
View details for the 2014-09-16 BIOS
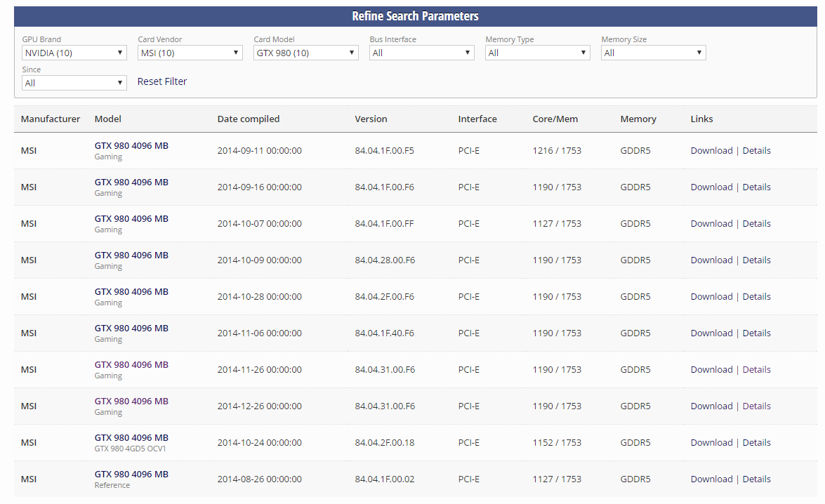(757, 187)
